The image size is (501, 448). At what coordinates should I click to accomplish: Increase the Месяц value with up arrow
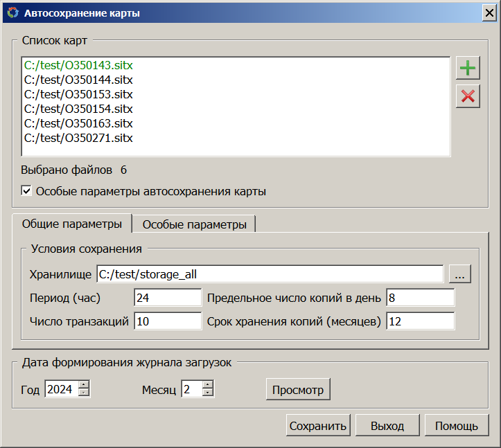click(207, 385)
